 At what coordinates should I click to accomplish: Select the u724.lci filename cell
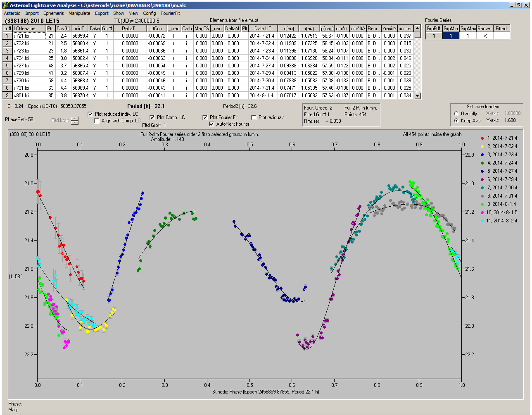(x=29, y=58)
